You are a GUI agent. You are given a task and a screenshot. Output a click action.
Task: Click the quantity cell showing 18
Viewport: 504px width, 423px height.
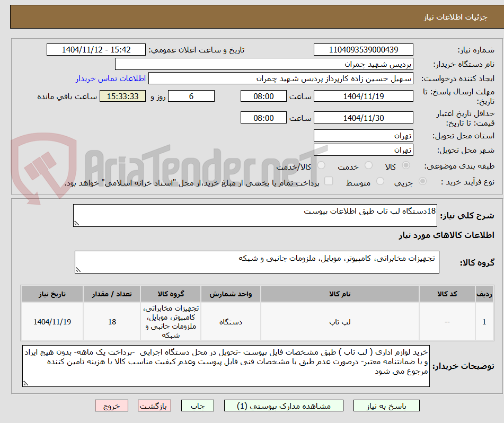click(112, 322)
